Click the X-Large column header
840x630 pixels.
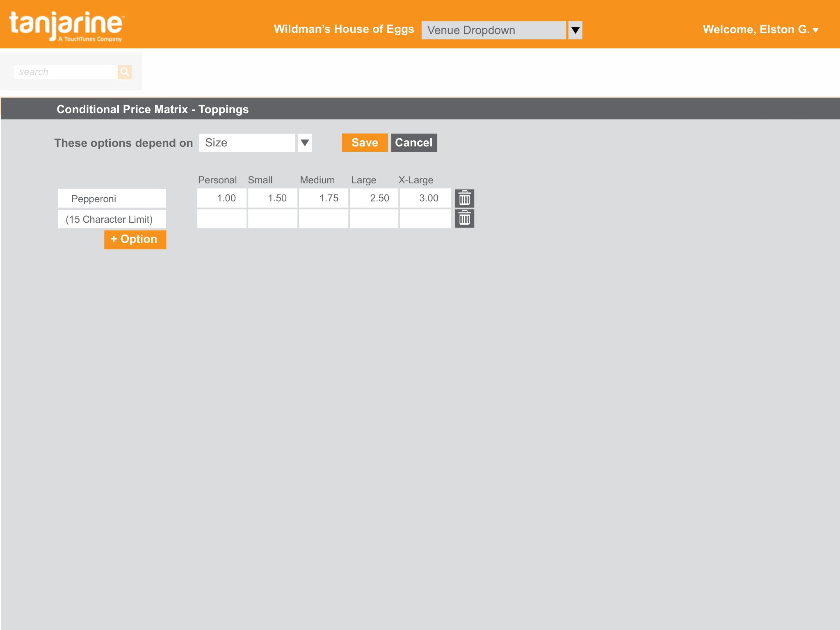point(416,180)
